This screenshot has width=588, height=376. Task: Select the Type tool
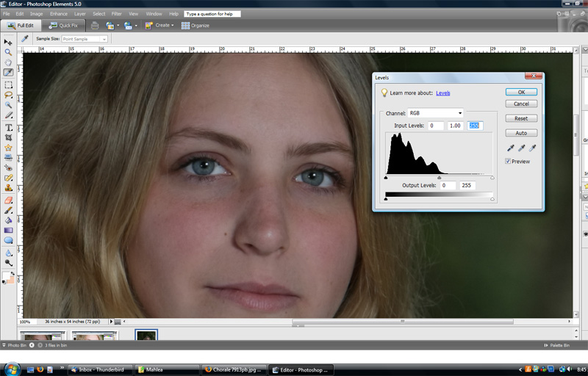pyautogui.click(x=8, y=128)
